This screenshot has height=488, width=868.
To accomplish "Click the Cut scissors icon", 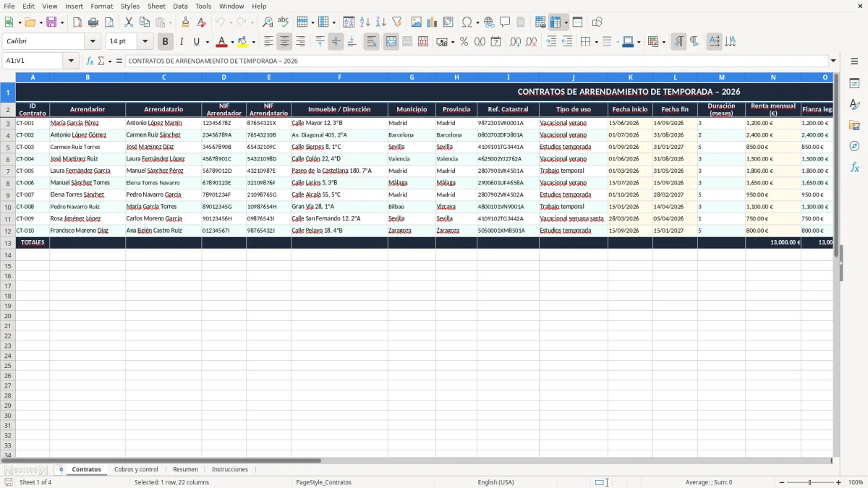I will click(129, 22).
